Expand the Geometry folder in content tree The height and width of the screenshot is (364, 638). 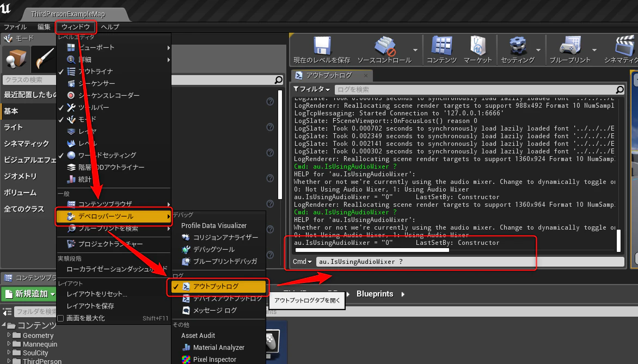point(9,335)
